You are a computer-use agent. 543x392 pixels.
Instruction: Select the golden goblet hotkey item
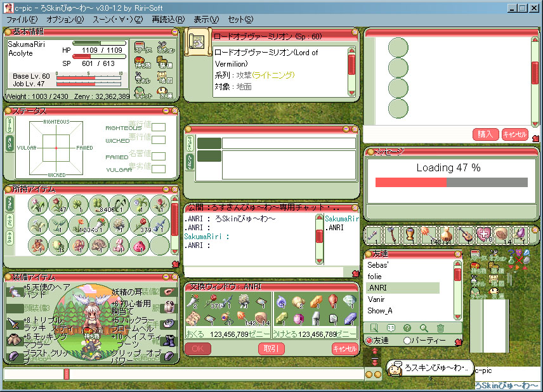tap(410, 235)
